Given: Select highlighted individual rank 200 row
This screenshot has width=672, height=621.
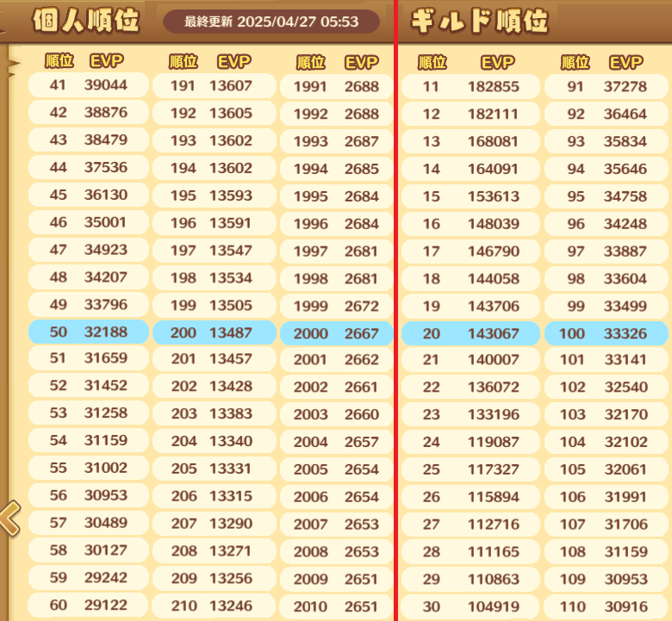Looking at the screenshot, I should [x=214, y=333].
